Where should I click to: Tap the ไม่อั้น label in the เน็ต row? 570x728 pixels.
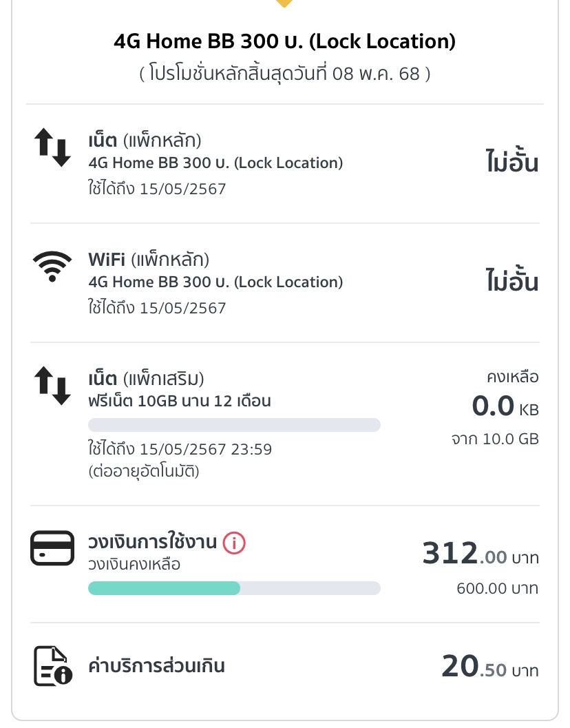click(512, 160)
